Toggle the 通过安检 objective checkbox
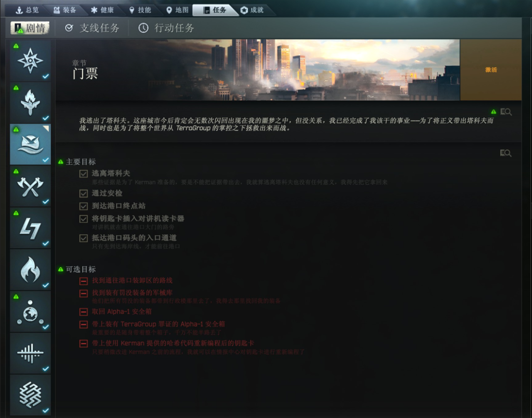This screenshot has height=418, width=532. (83, 193)
